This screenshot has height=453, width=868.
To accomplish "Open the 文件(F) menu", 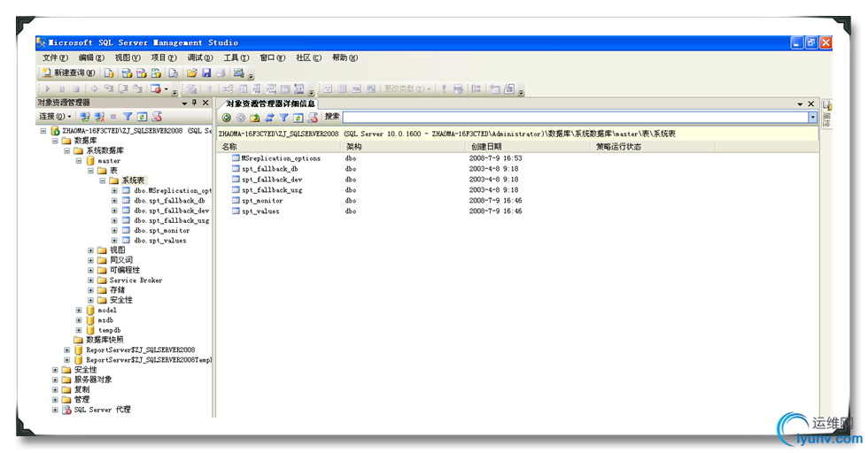I will click(x=55, y=58).
